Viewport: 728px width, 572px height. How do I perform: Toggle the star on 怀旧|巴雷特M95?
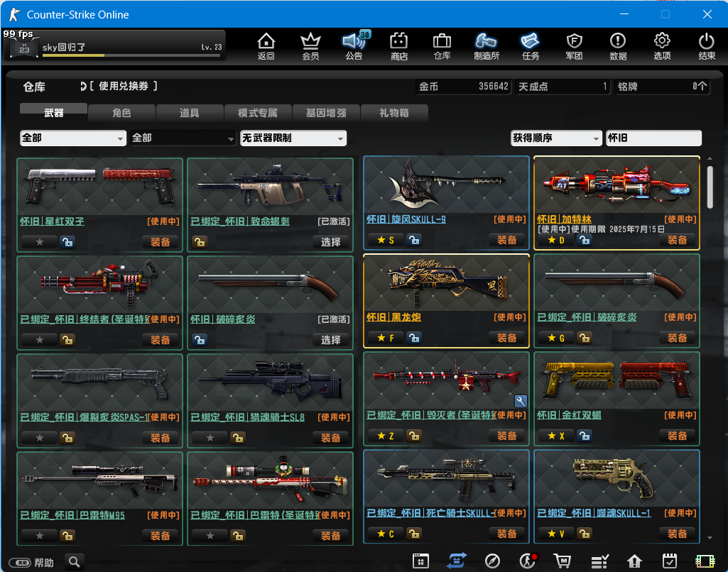coord(40,535)
